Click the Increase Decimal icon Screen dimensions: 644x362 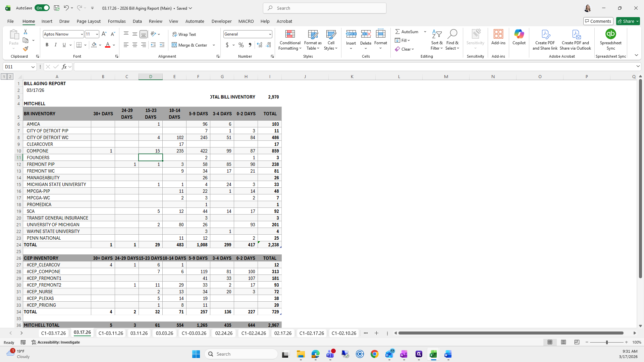coord(260,45)
